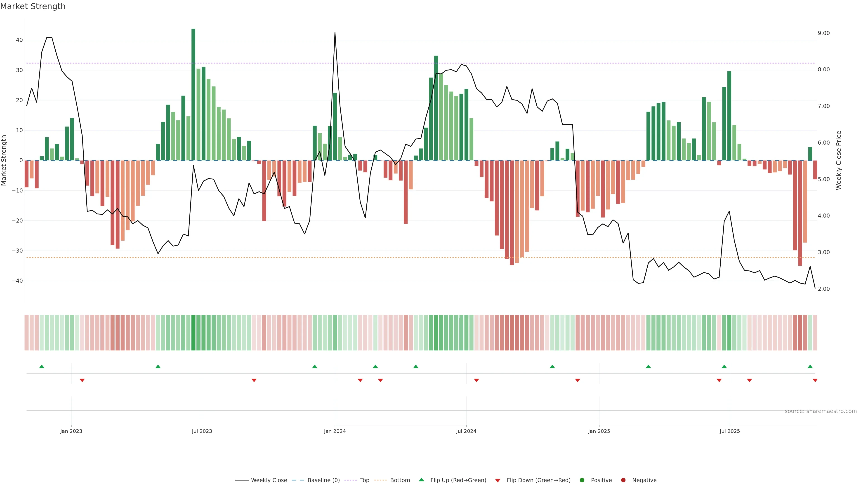The height and width of the screenshot is (488, 868).
Task: Click the darkest green heatmap strip cell
Action: point(193,333)
